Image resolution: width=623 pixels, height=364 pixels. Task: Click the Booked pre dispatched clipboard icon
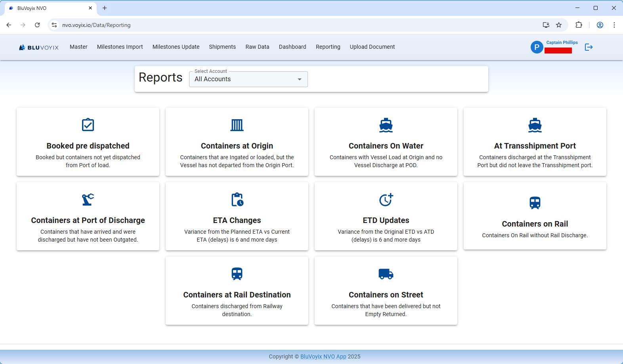(x=88, y=125)
